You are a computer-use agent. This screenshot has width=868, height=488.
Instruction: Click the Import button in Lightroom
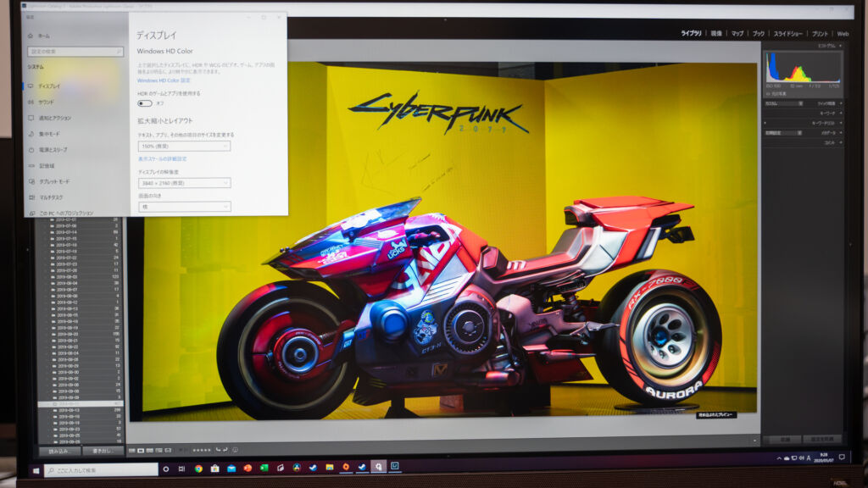point(60,452)
